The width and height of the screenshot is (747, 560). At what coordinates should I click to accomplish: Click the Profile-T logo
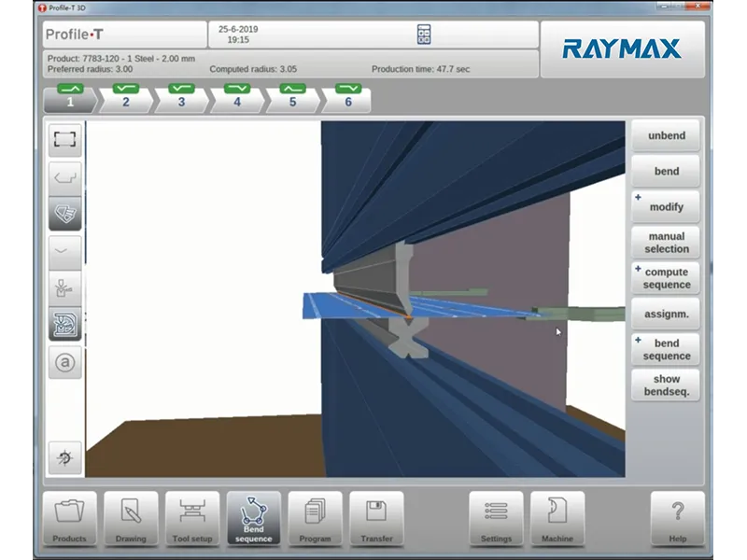click(x=75, y=35)
